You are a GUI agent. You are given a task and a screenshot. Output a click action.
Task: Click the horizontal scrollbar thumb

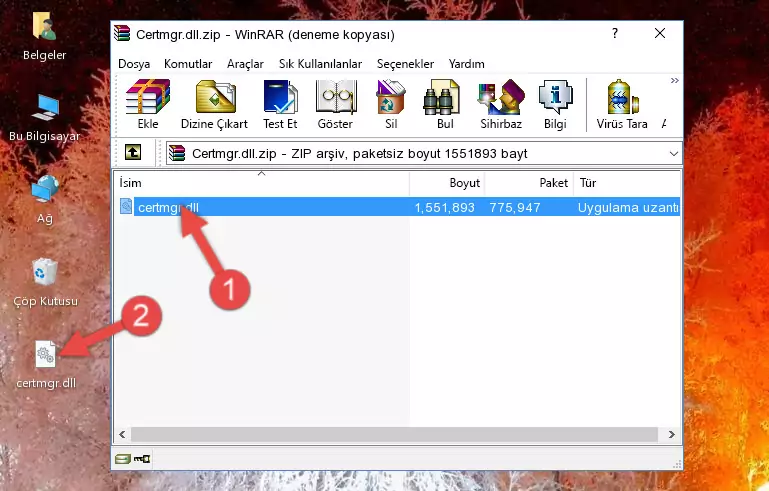pyautogui.click(x=394, y=435)
